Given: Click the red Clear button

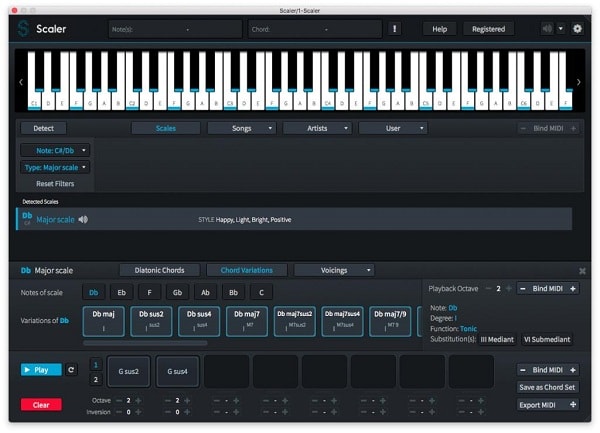Looking at the screenshot, I should (41, 405).
